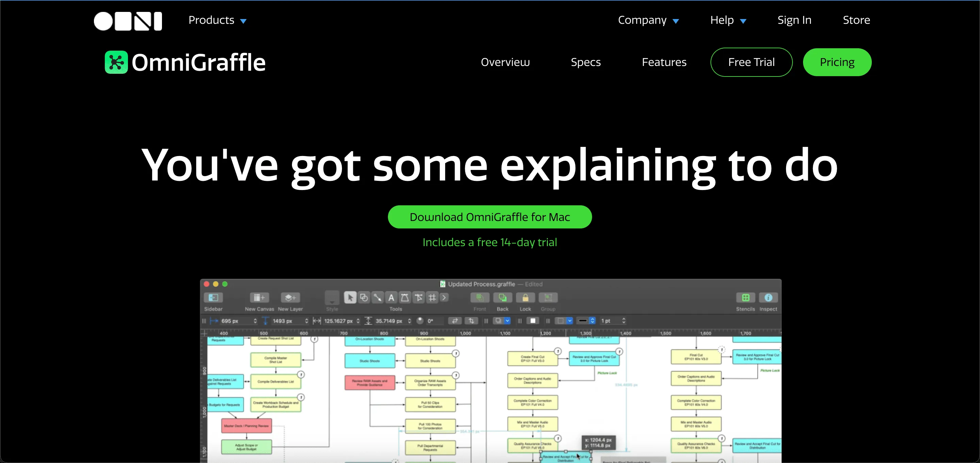Expand the Help dropdown menu
Screen dimensions: 980x463
pos(728,20)
